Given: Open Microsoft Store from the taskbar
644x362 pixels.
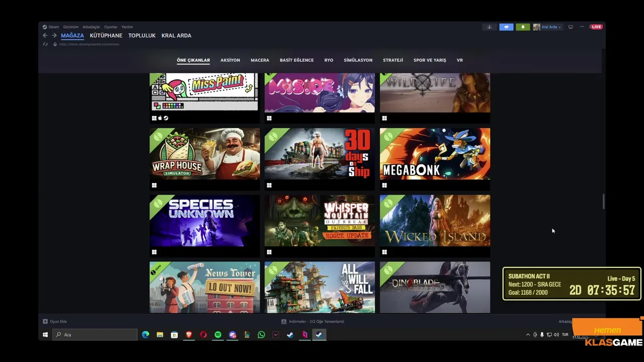Looking at the screenshot, I should click(x=175, y=334).
